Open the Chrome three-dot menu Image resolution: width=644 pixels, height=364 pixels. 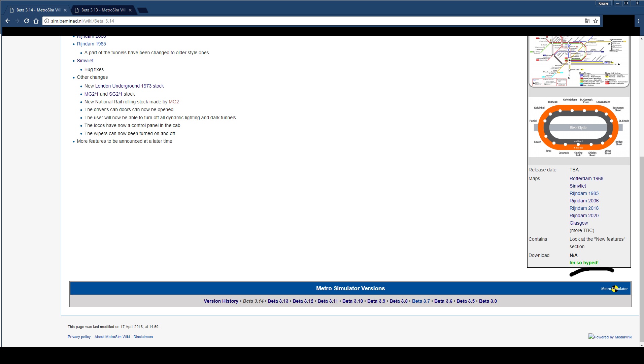pos(638,21)
